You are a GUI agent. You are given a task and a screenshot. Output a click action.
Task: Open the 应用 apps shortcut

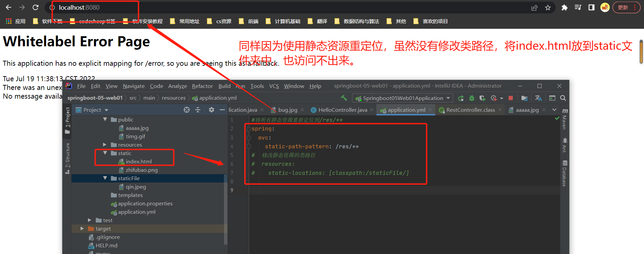[x=16, y=21]
